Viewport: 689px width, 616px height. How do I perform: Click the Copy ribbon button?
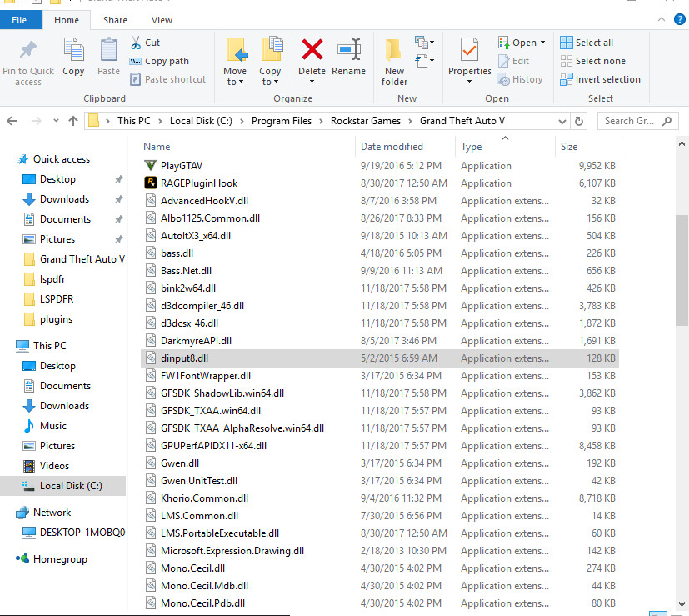(x=73, y=58)
